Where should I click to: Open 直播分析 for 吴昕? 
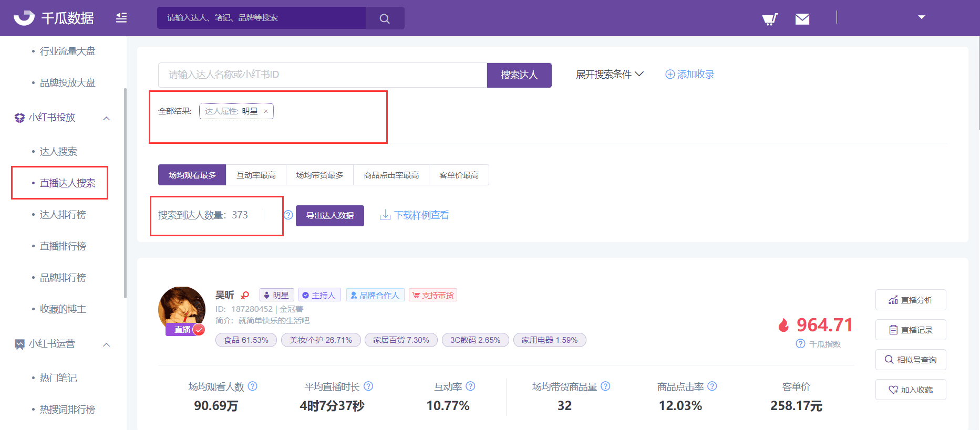[911, 300]
